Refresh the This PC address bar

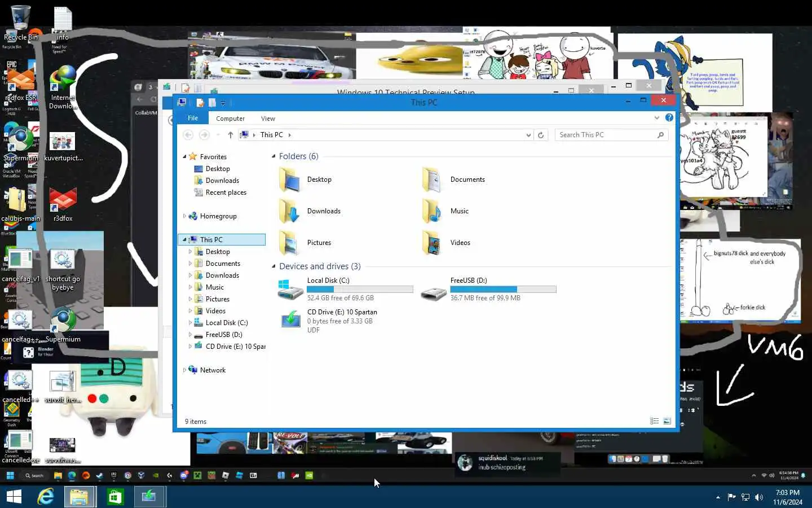click(x=541, y=135)
